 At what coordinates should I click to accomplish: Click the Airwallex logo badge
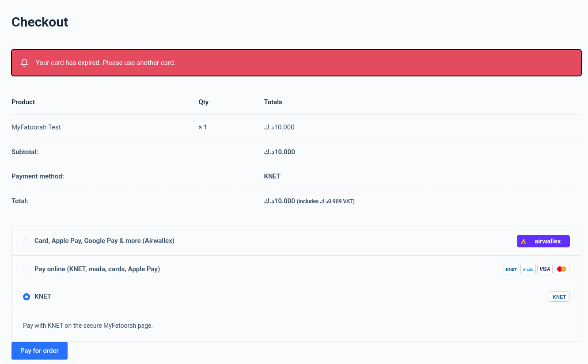pos(543,241)
